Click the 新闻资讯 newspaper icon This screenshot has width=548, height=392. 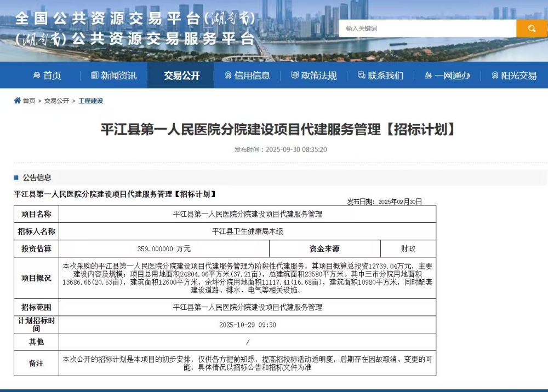point(94,76)
